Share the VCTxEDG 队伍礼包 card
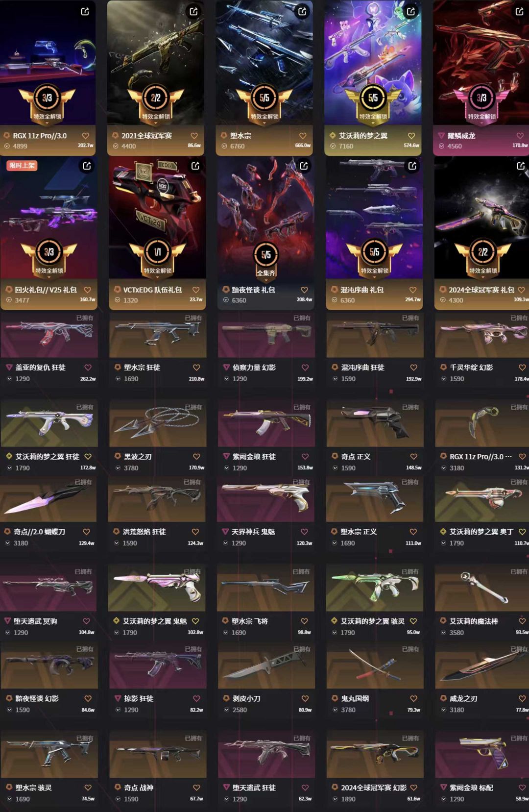Screen dimensions: 529x812 pos(195,166)
